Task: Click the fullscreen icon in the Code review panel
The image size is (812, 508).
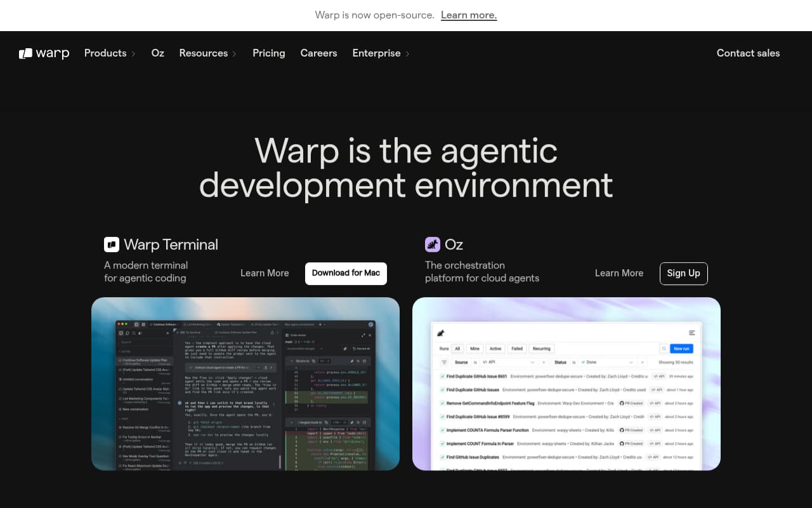Action: pyautogui.click(x=363, y=335)
